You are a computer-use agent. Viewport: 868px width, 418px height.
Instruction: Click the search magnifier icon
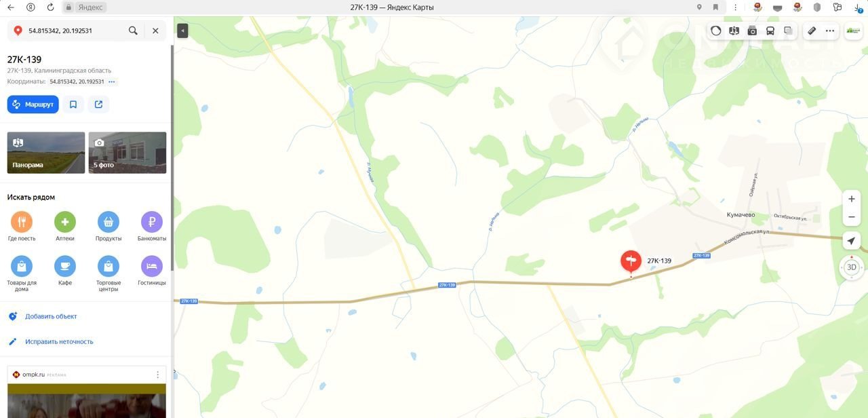(133, 31)
